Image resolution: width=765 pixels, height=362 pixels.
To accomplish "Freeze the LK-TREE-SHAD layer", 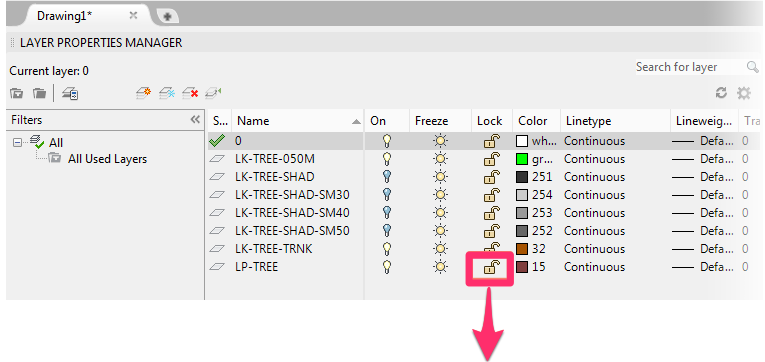I will 441,177.
